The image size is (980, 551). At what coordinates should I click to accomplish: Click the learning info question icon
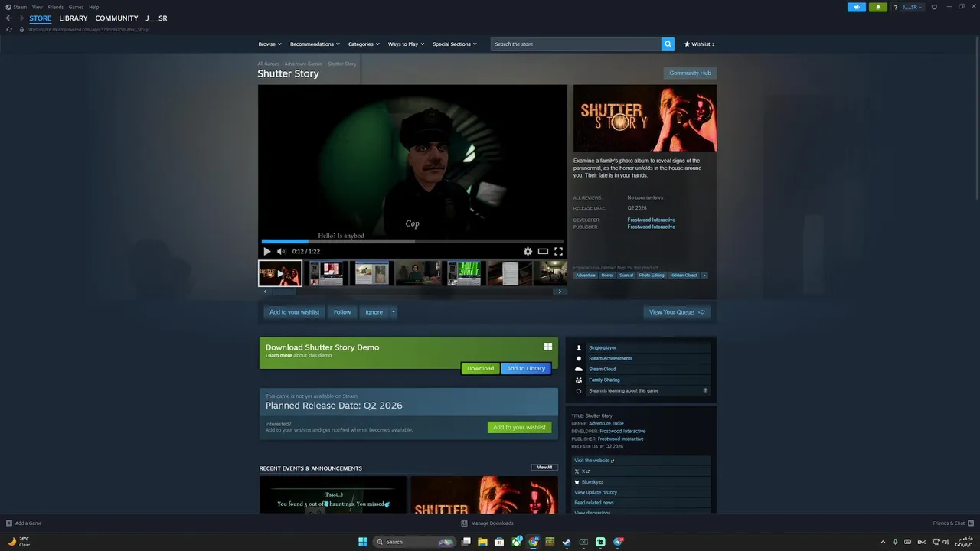(705, 390)
